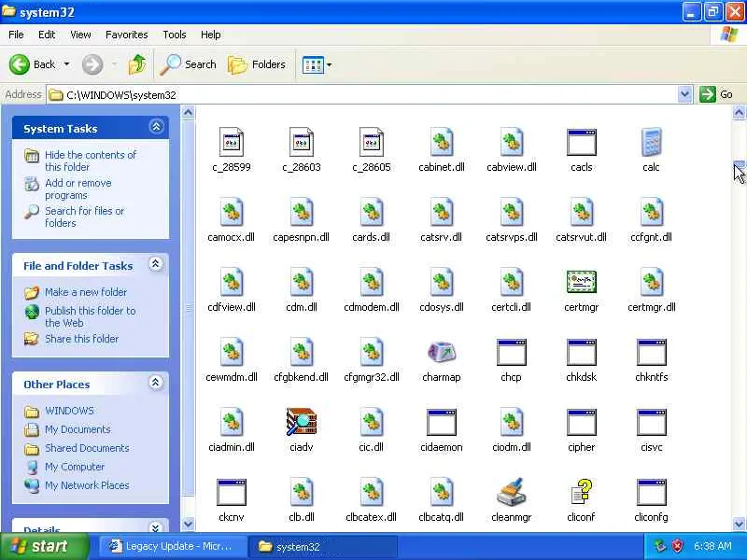
Task: Click Share this folder link
Action: click(x=81, y=339)
